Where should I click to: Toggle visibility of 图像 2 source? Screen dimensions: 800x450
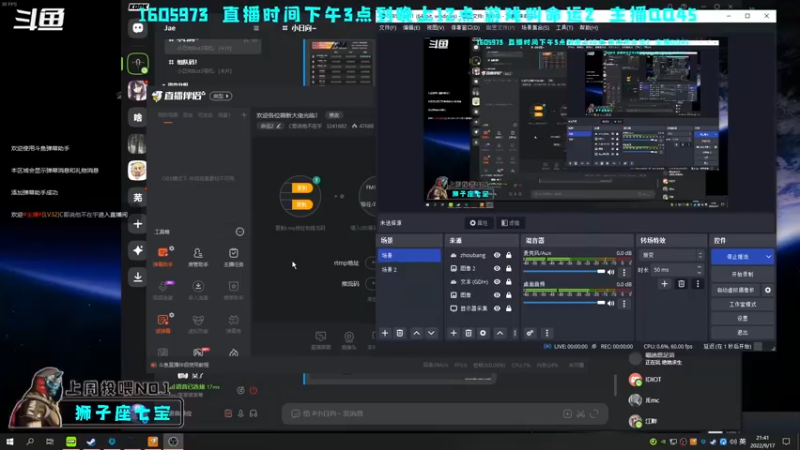[497, 268]
